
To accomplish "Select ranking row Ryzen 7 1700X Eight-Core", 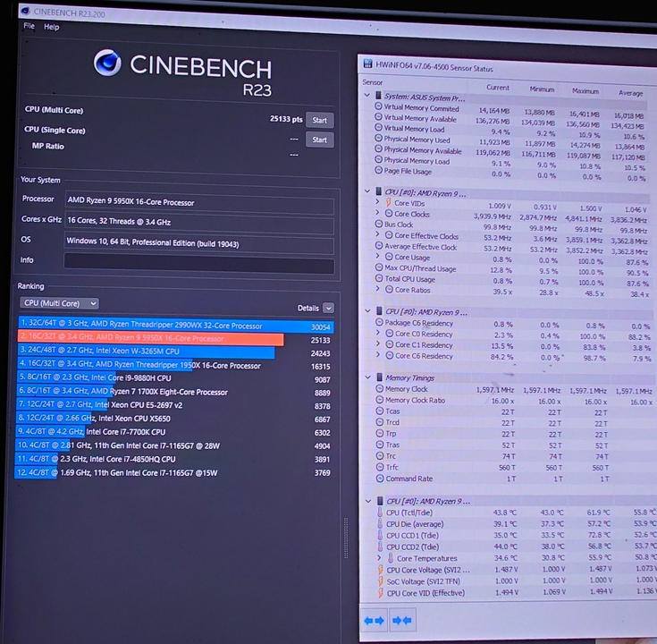I will [x=175, y=392].
